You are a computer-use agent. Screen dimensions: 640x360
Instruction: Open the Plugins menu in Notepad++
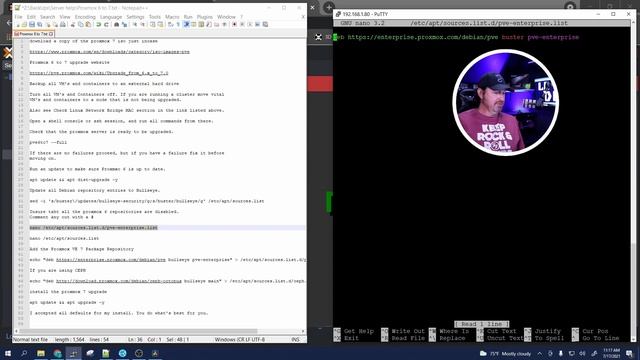point(204,17)
